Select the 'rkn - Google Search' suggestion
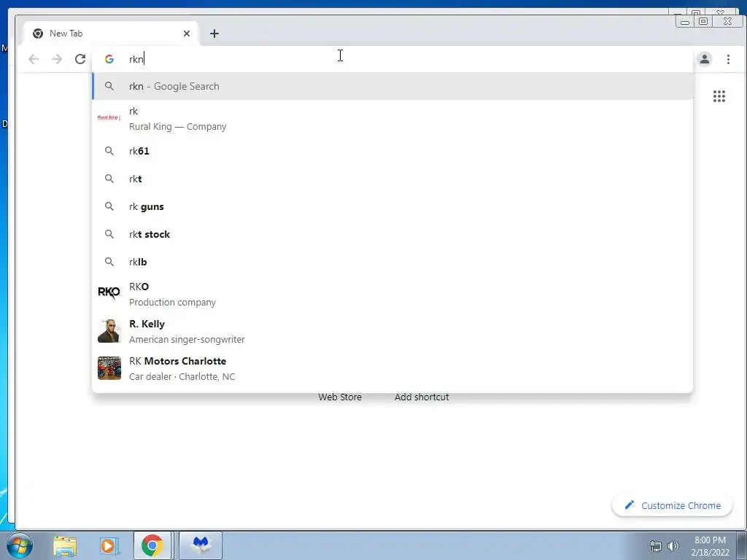 click(392, 86)
